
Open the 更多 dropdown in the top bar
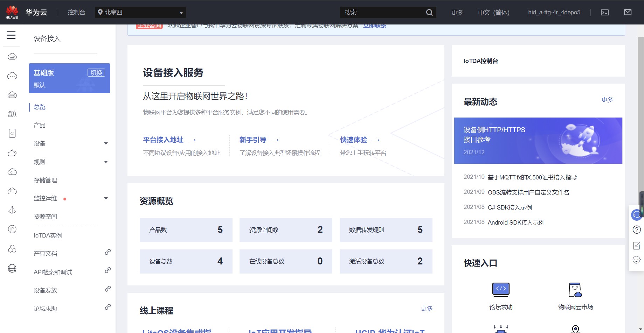(x=457, y=13)
